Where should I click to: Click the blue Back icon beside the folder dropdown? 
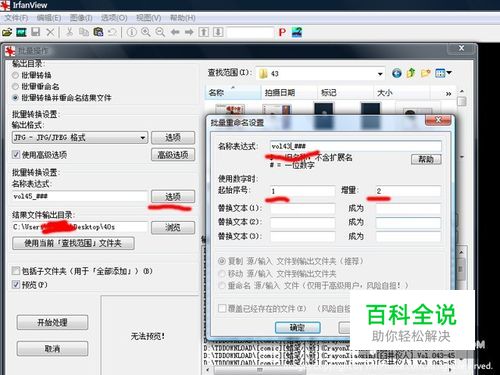pos(397,73)
